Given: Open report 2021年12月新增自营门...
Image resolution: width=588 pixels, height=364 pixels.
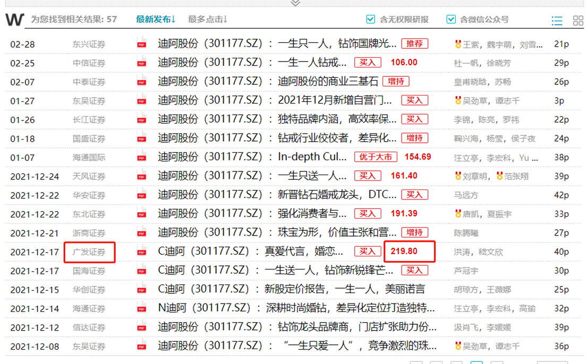Looking at the screenshot, I should 335,100.
